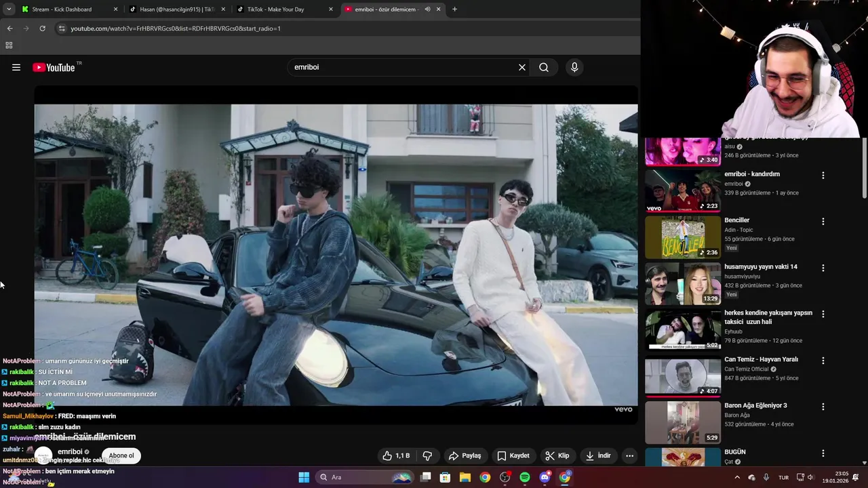Screen dimensions: 868x488
Task: Open options menu for BUGÜN video
Action: point(823,453)
